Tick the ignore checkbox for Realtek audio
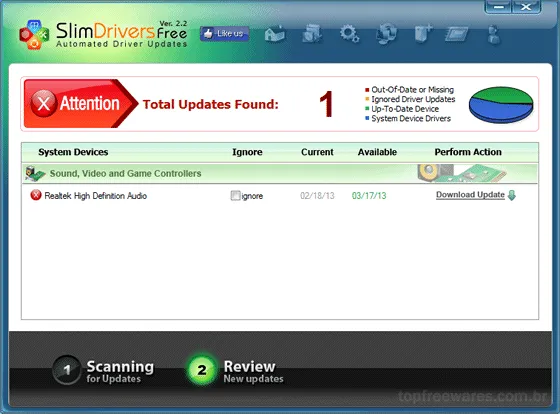 235,195
